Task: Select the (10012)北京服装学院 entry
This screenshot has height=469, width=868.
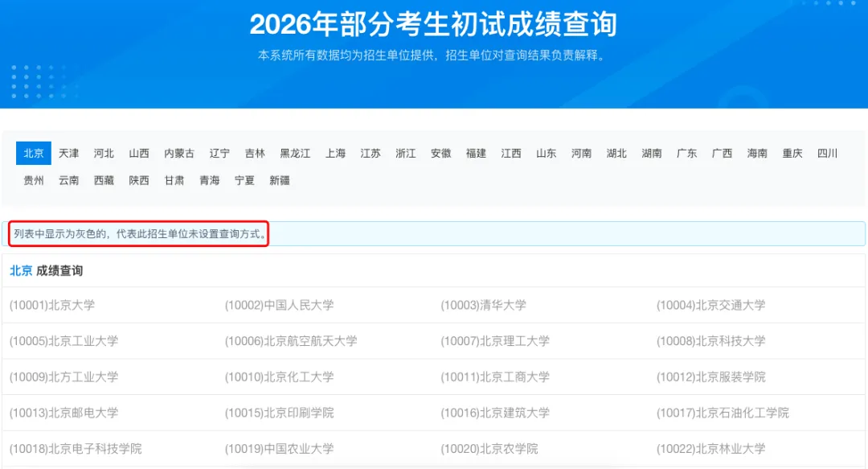Action: 711,377
